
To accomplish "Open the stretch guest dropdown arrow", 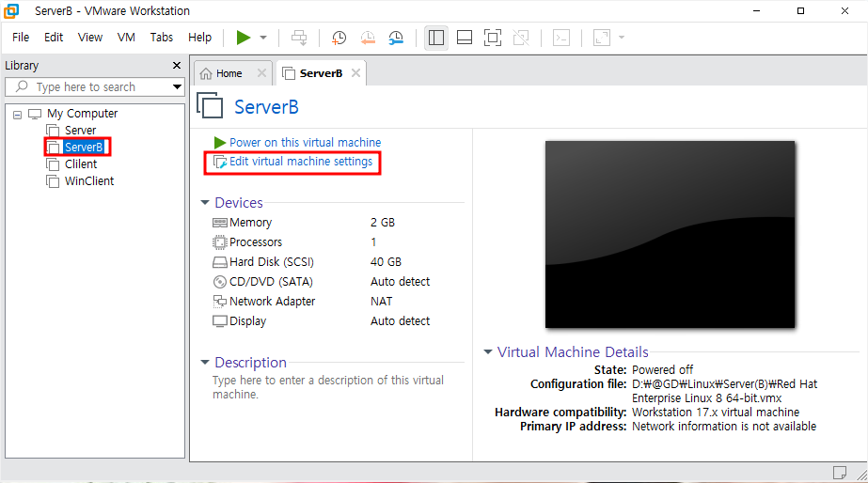I will pyautogui.click(x=622, y=38).
